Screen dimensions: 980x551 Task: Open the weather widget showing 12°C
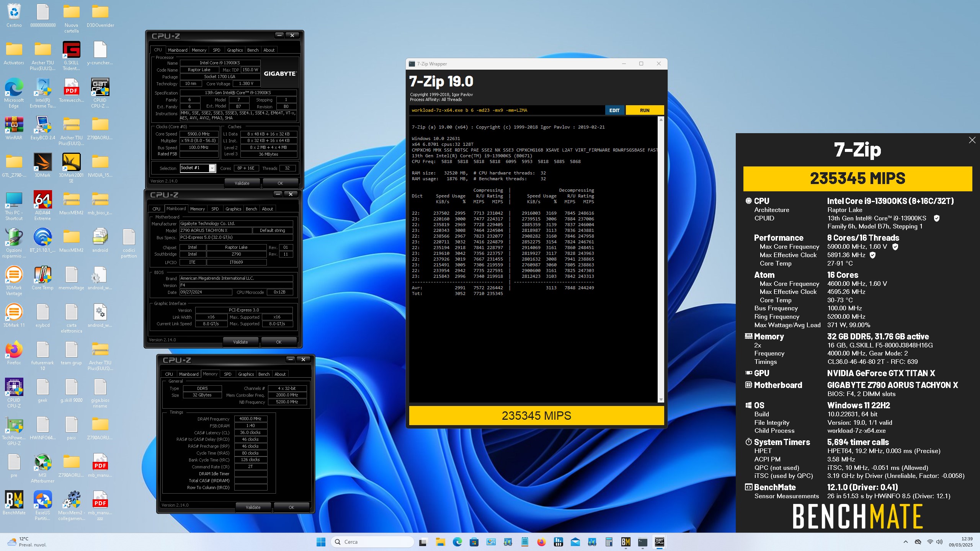pyautogui.click(x=27, y=542)
